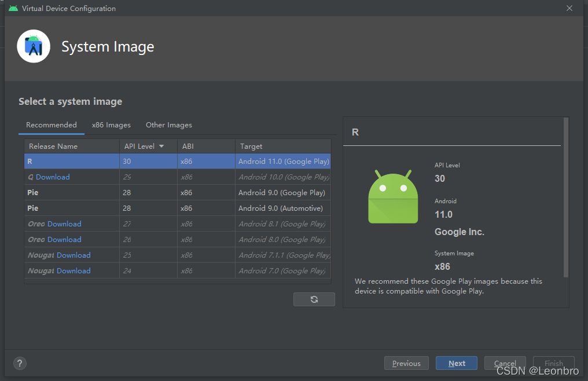Download the Oreo API 27 image

click(64, 224)
